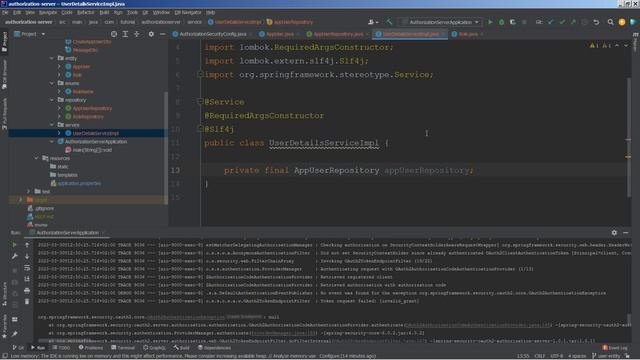Collapse the service folder

[x=52, y=125]
